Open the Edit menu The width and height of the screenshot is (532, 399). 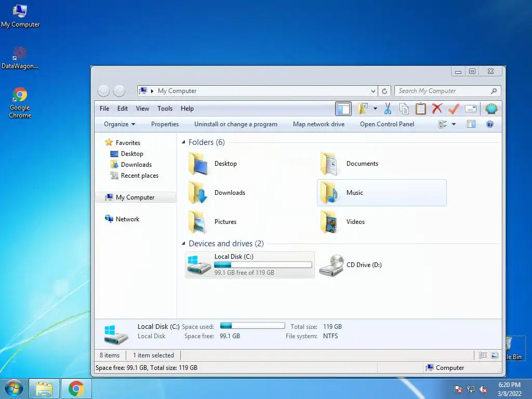point(123,109)
